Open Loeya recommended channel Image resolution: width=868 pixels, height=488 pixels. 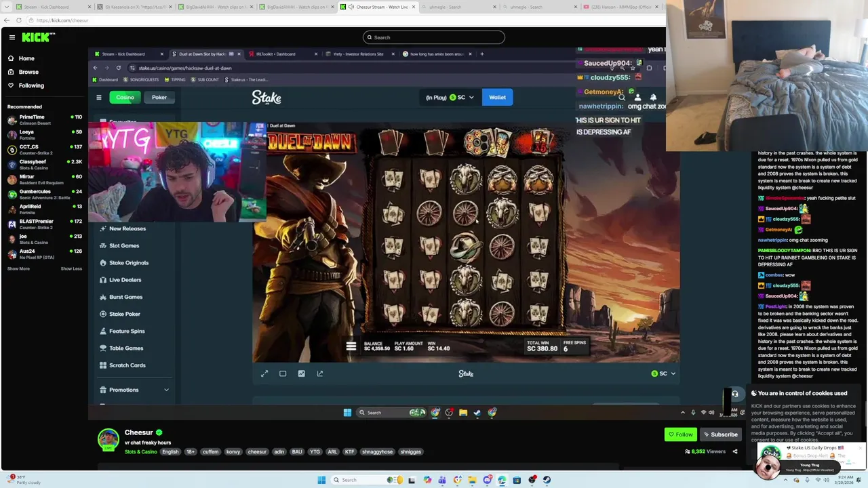click(x=44, y=135)
